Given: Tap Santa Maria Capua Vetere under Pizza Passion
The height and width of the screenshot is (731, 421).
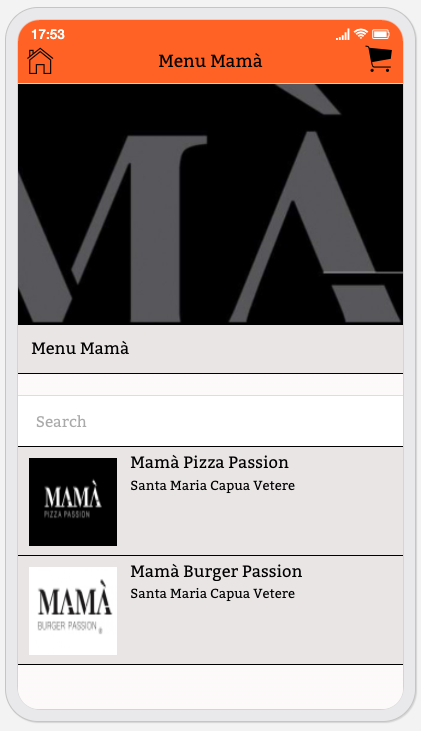Looking at the screenshot, I should pos(213,485).
